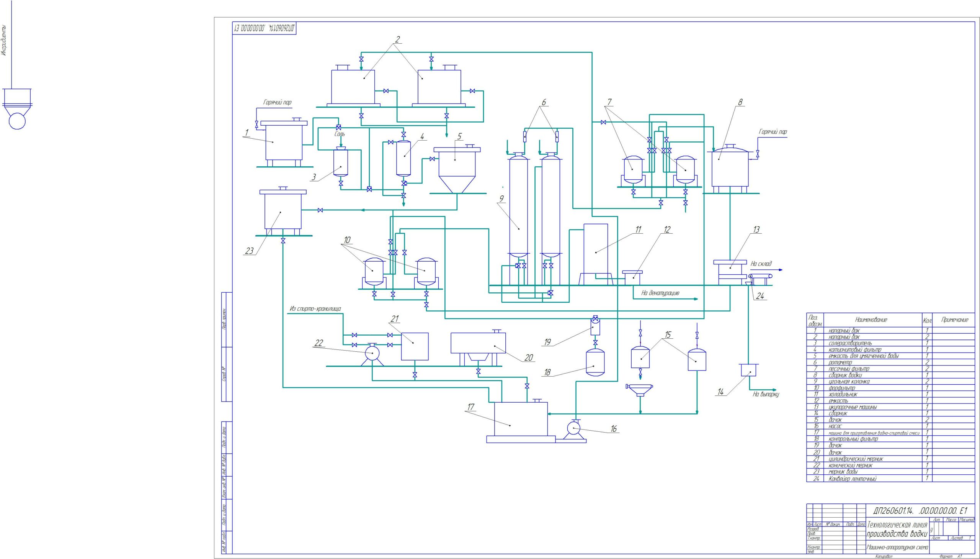Select the title 'Технологическая линия производства водки'
Image resolution: width=980 pixels, height=559 pixels.
[x=897, y=529]
